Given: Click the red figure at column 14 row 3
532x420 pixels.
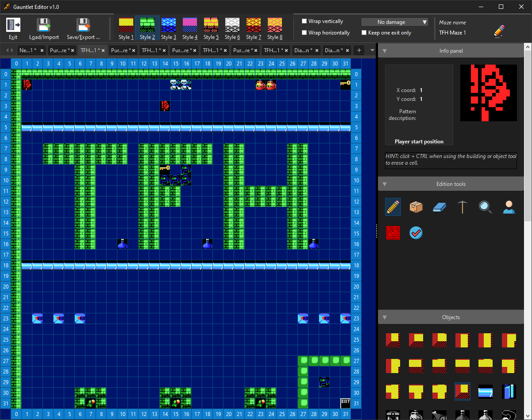Looking at the screenshot, I should [x=165, y=106].
